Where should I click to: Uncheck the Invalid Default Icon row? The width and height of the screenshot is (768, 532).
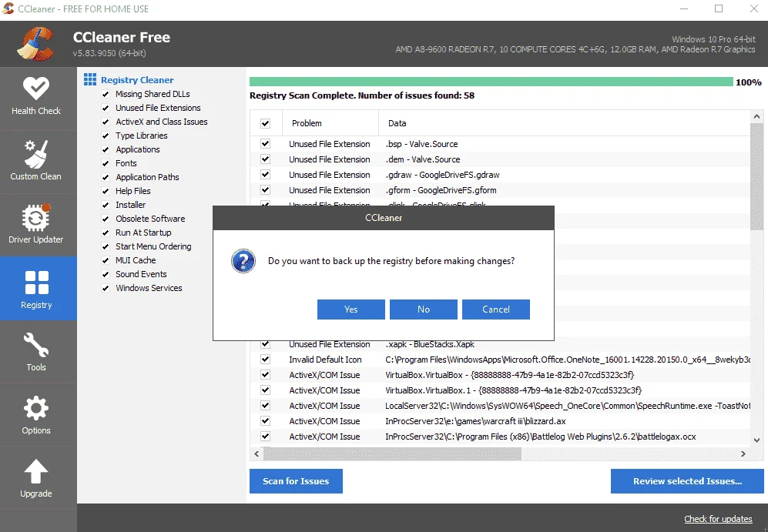coord(266,360)
